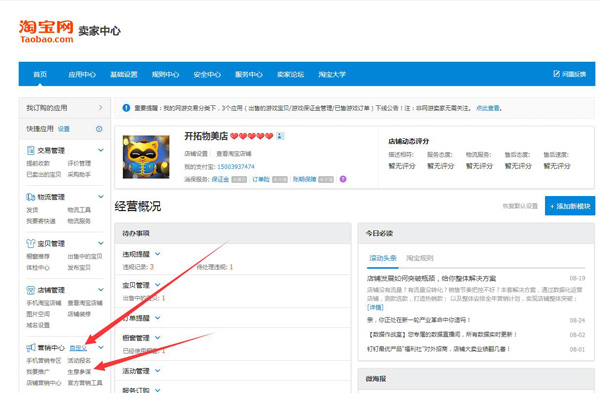The height and width of the screenshot is (393, 600).
Task: Open 物流工具 in the sidebar
Action: (x=79, y=210)
